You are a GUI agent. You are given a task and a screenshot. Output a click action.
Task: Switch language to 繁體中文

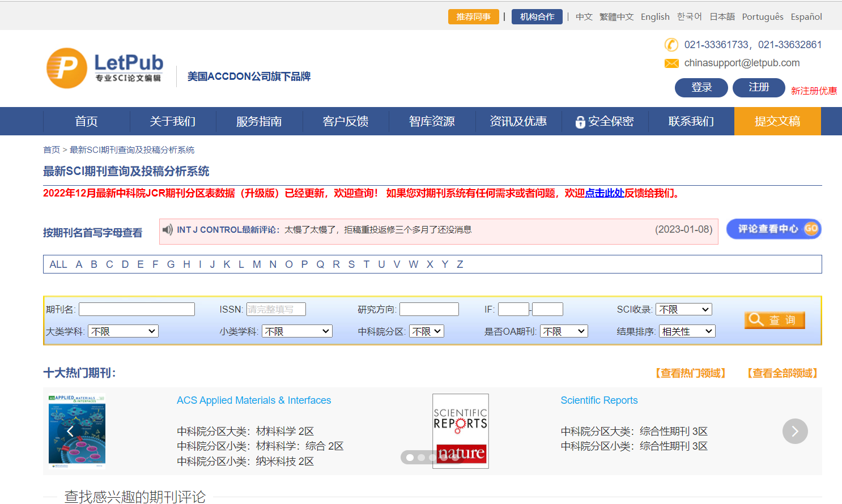click(x=616, y=17)
